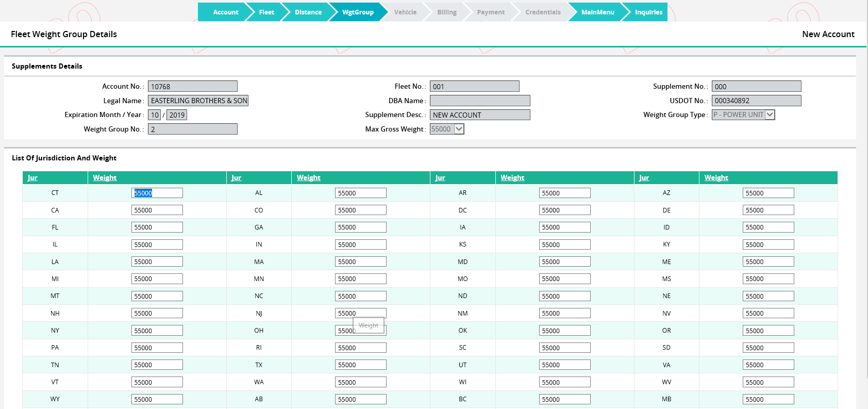Edit the MB weight field
This screenshot has height=409, width=868.
(769, 399)
